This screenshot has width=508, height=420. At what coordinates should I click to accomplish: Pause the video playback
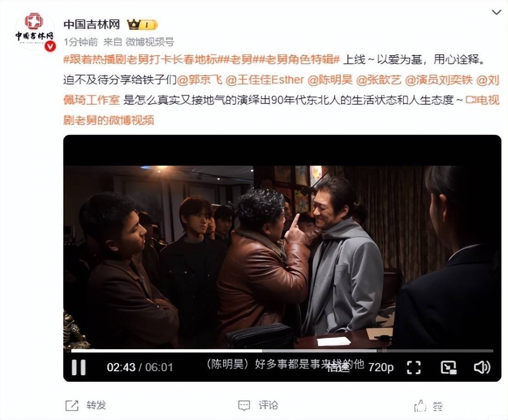[x=79, y=367]
